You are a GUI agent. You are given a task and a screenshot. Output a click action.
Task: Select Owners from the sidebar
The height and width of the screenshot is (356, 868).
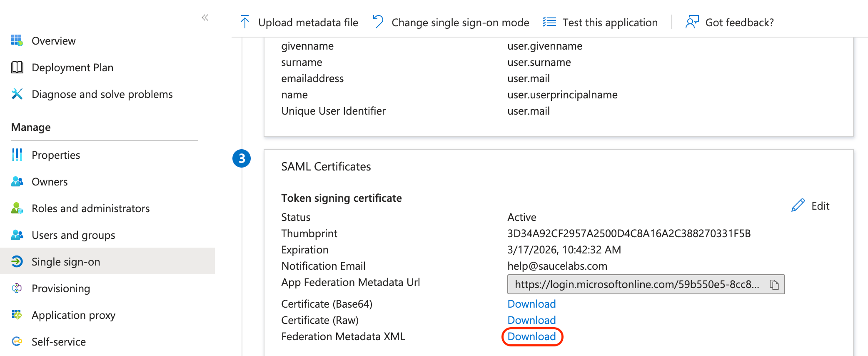[x=50, y=182]
